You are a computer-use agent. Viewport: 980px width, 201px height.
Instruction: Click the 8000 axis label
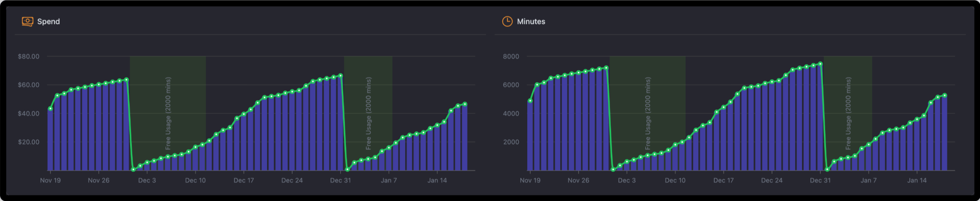click(x=511, y=56)
